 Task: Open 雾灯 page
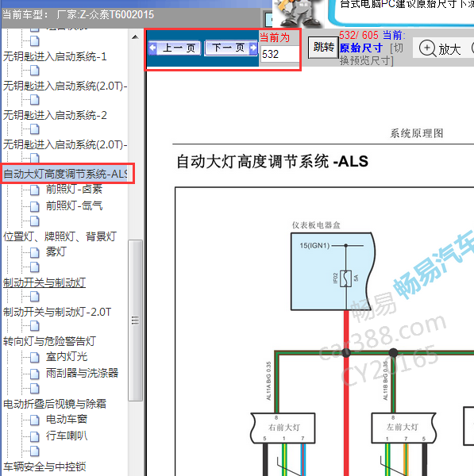[x=56, y=251]
